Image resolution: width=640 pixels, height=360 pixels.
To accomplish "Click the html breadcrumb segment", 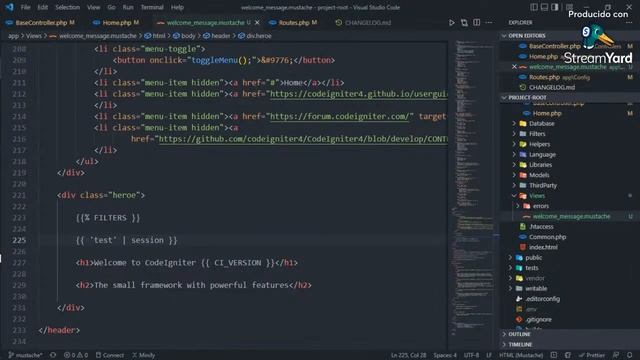I will (x=155, y=36).
